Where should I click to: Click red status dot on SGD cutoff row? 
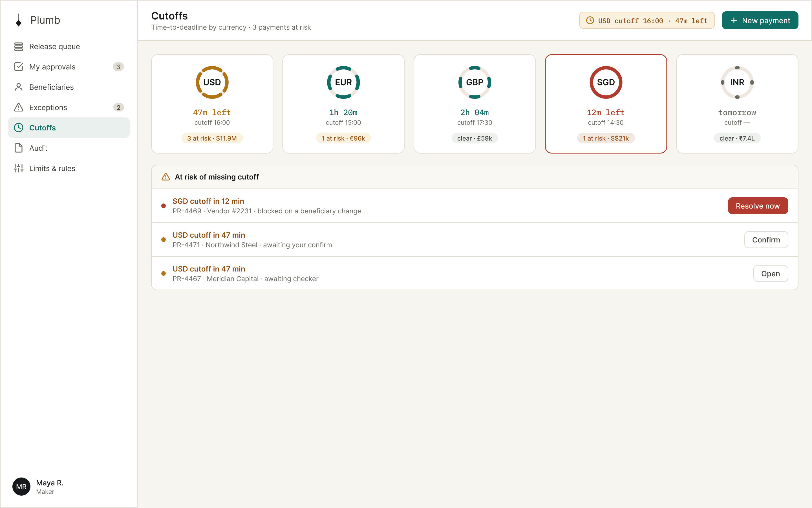tap(164, 206)
